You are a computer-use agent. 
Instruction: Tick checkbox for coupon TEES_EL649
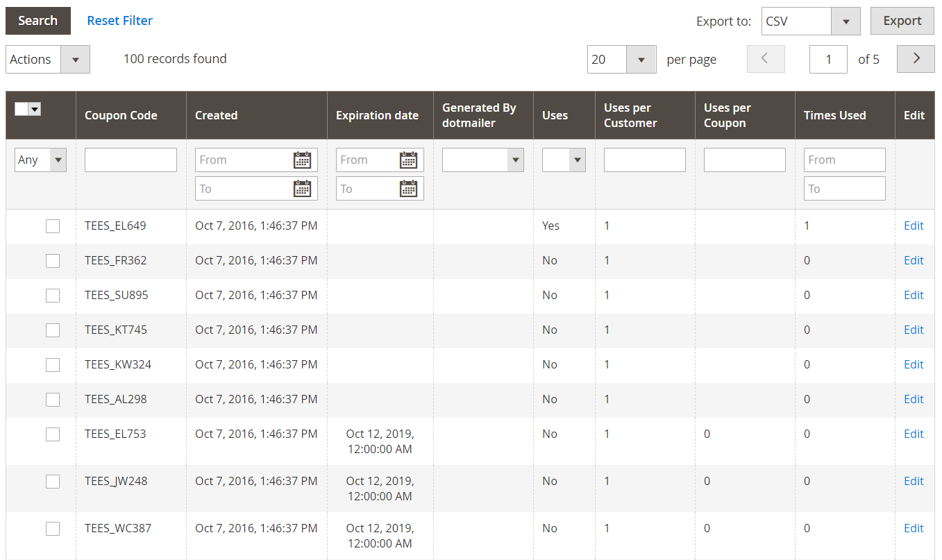click(x=53, y=226)
